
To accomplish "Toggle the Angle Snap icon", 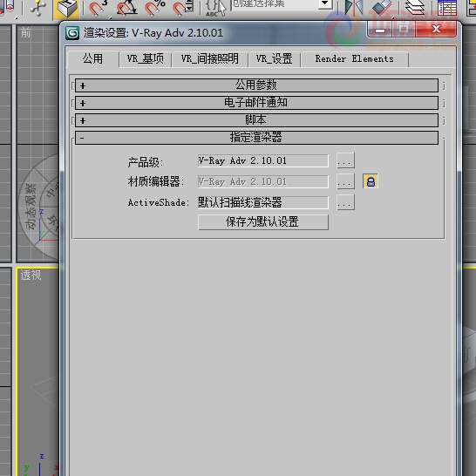I will point(126,8).
